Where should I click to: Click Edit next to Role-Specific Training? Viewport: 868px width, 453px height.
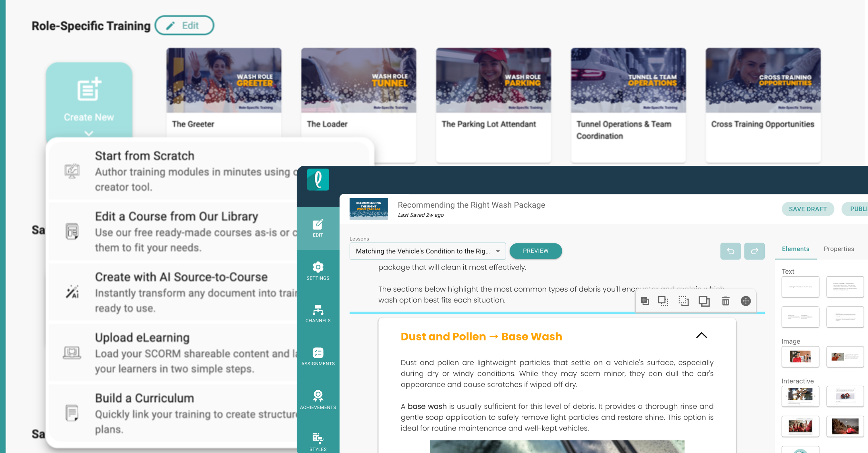tap(184, 25)
